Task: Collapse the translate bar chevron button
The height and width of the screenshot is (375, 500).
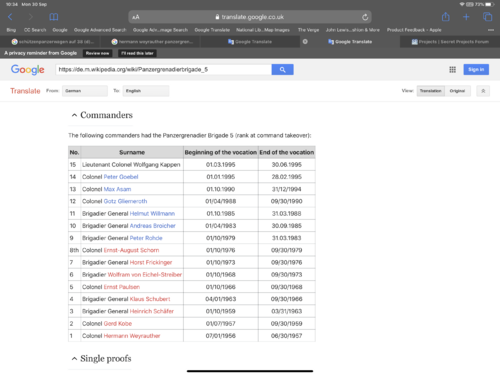Action: pos(483,91)
